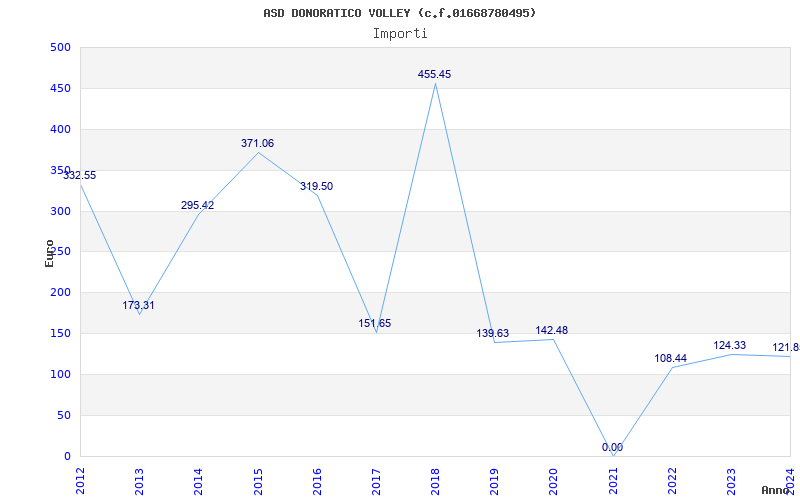Click the 2013 year tick label
Image resolution: width=800 pixels, height=500 pixels.
point(139,481)
